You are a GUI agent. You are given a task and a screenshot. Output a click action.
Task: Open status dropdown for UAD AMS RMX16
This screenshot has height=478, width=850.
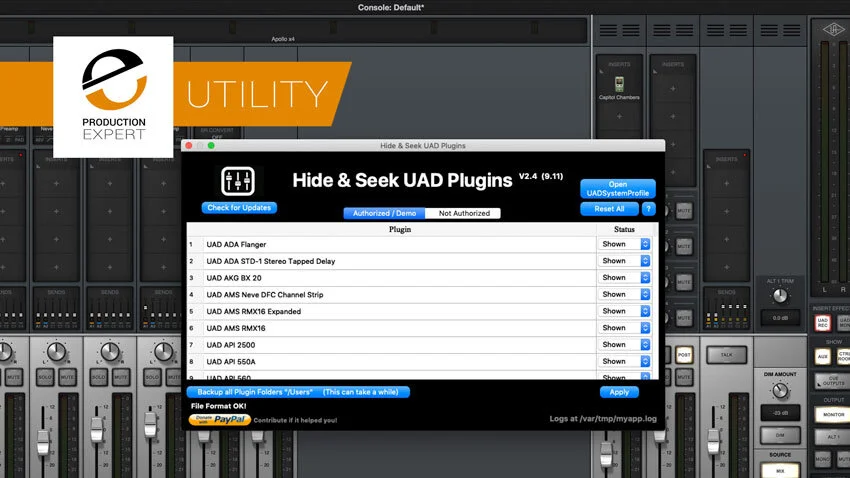click(624, 328)
